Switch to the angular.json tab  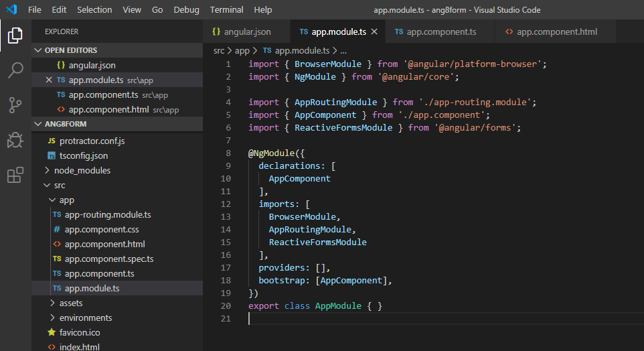click(242, 31)
